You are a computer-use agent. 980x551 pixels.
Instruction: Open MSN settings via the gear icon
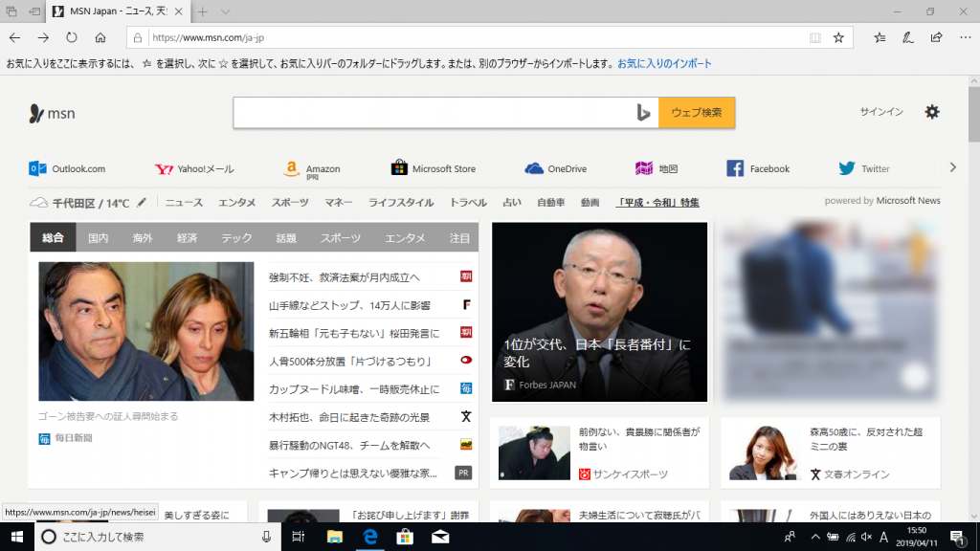click(x=934, y=112)
